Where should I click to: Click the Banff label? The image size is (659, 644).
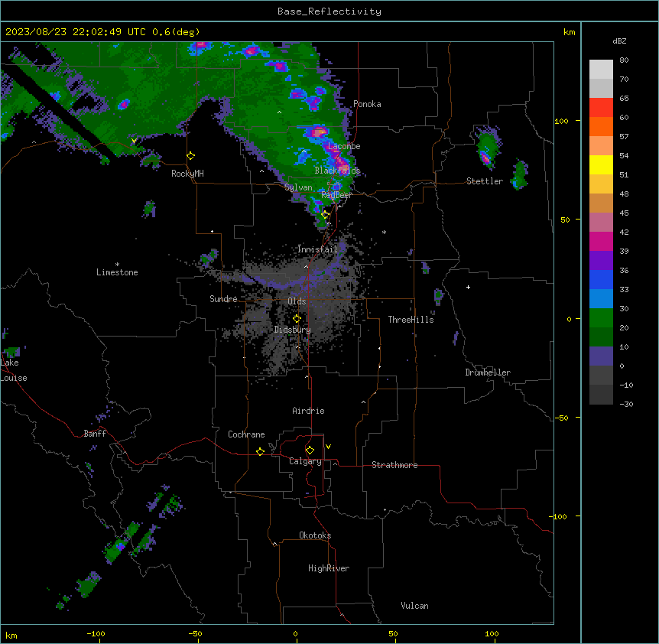click(x=95, y=434)
